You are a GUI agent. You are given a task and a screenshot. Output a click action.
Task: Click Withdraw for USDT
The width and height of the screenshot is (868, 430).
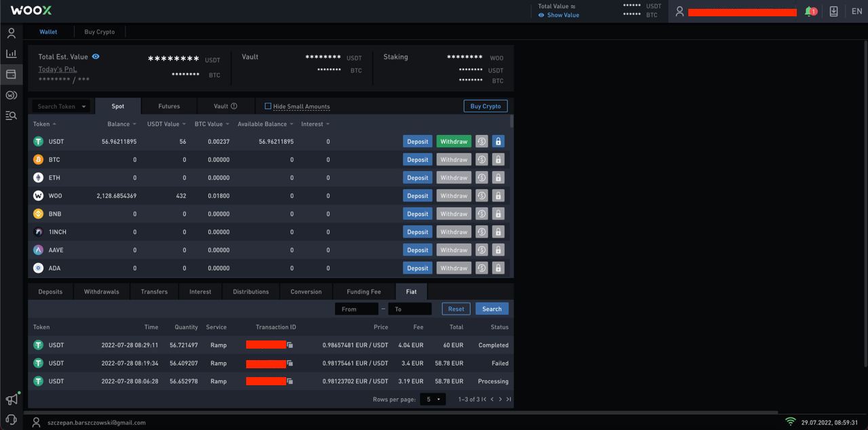click(454, 142)
